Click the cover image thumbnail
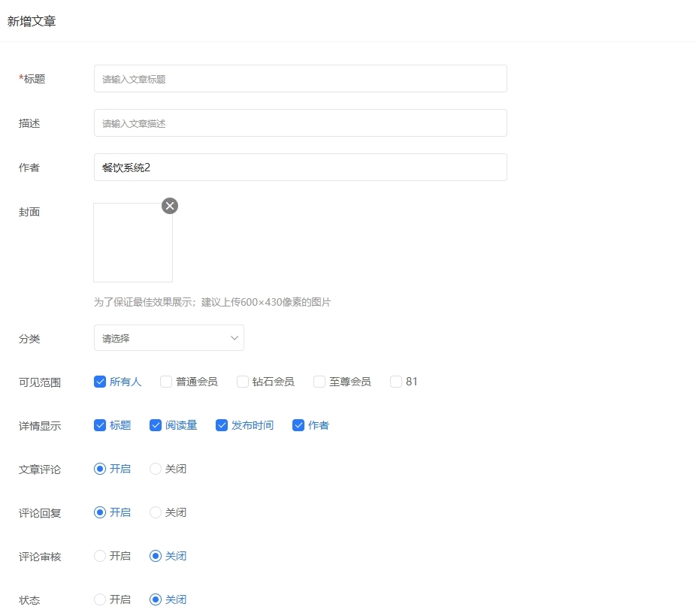The width and height of the screenshot is (696, 616). (133, 243)
